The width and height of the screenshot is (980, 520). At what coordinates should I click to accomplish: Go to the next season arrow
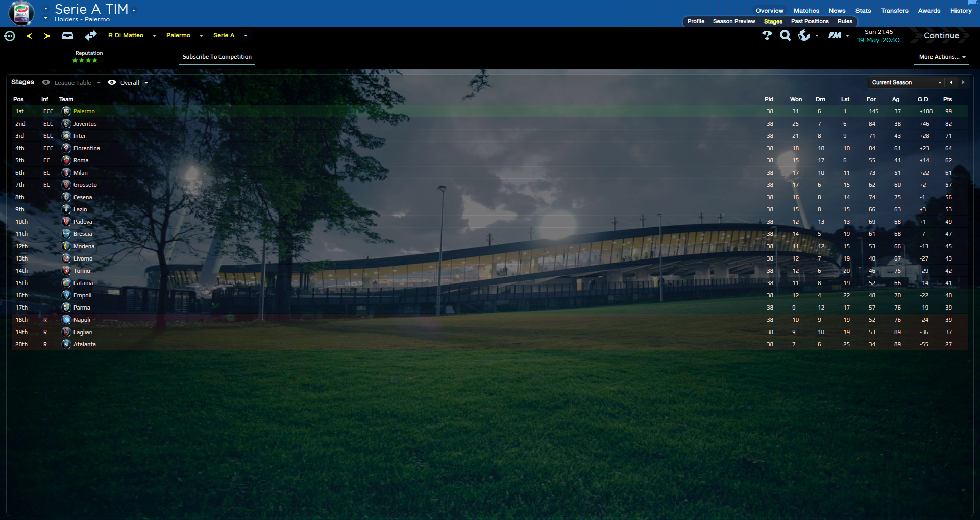point(963,82)
